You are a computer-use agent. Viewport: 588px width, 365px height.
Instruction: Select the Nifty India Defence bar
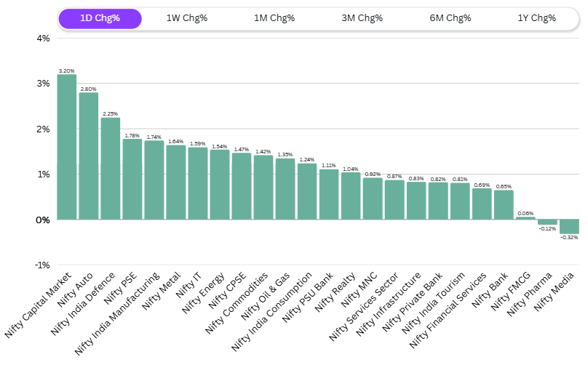pos(111,169)
